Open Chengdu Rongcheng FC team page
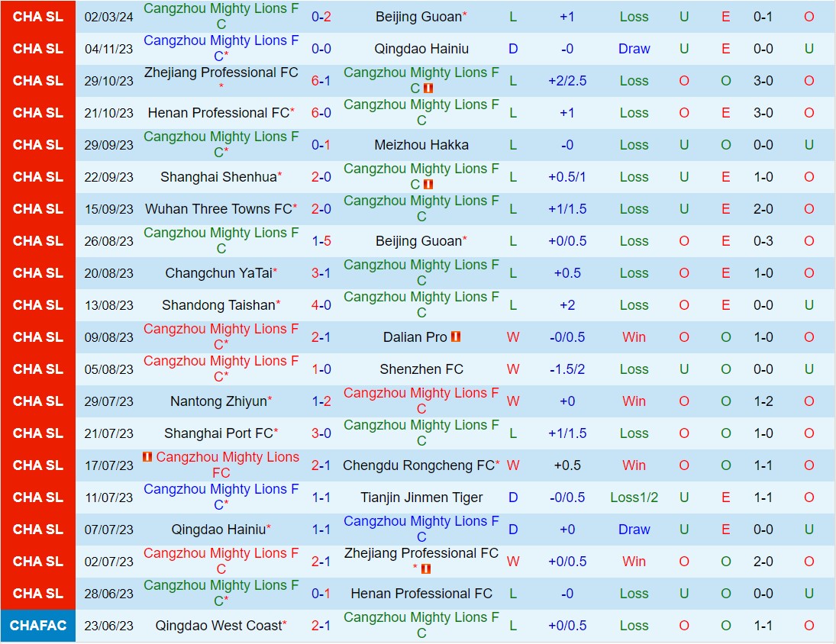 click(418, 465)
